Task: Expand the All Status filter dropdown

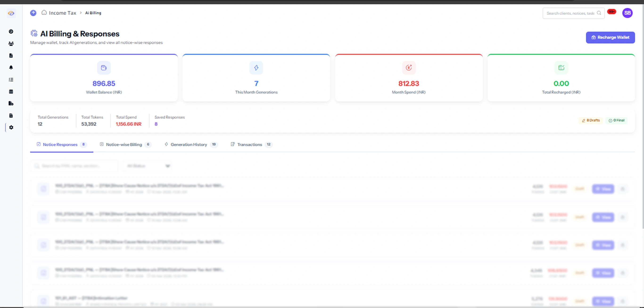Action: click(148, 166)
